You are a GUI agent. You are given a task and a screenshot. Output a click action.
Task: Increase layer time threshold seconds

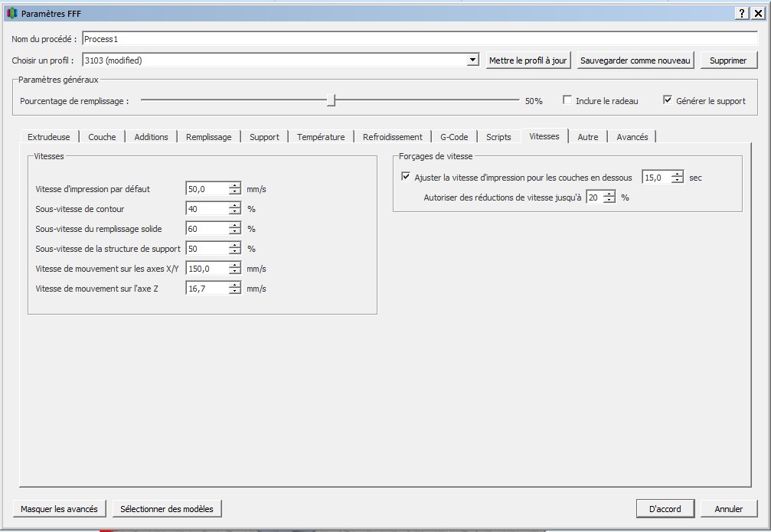point(677,174)
